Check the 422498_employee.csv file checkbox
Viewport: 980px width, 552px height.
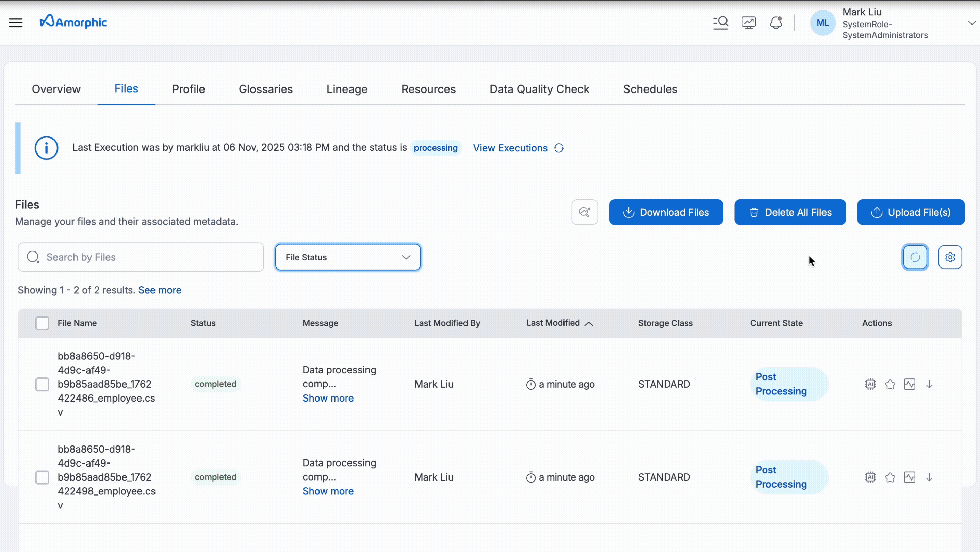(42, 477)
